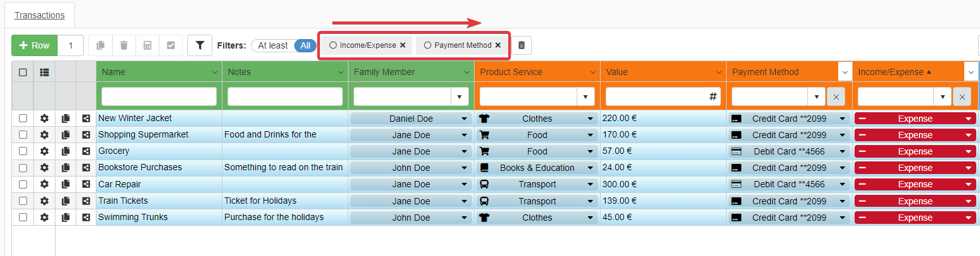Tick the select-all checkbox in table header
Image resolution: width=980 pixels, height=256 pixels.
pyautogui.click(x=23, y=73)
